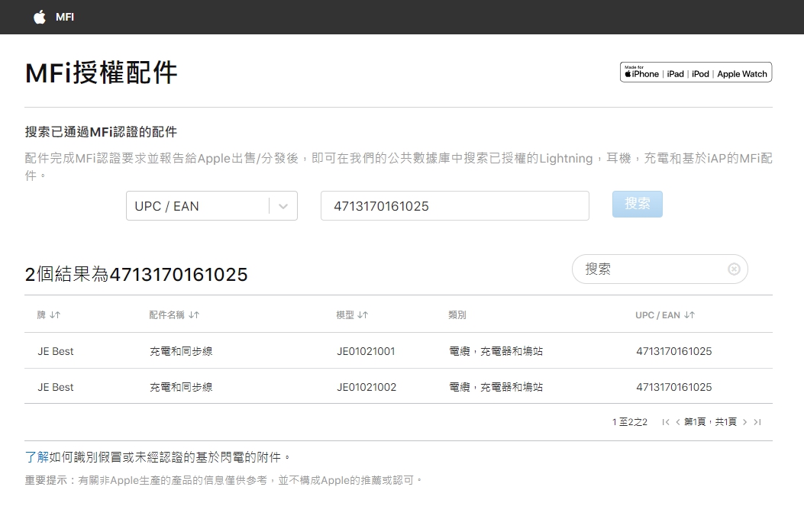The width and height of the screenshot is (804, 532).
Task: Jump to last page of results
Action: [x=757, y=422]
